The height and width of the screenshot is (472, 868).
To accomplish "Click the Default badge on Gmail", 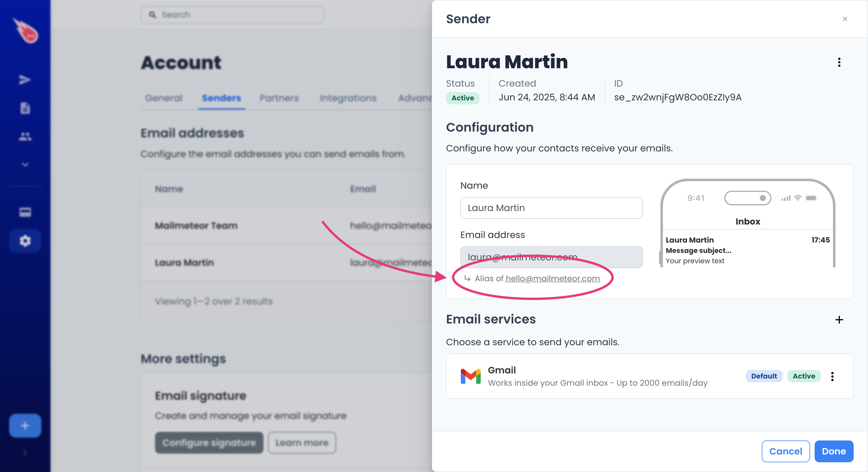I will point(764,376).
